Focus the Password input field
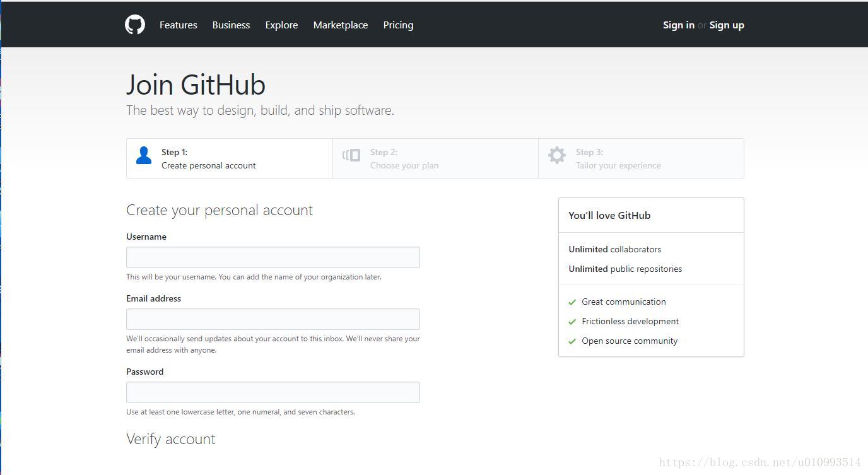This screenshot has height=475, width=868. [x=273, y=392]
